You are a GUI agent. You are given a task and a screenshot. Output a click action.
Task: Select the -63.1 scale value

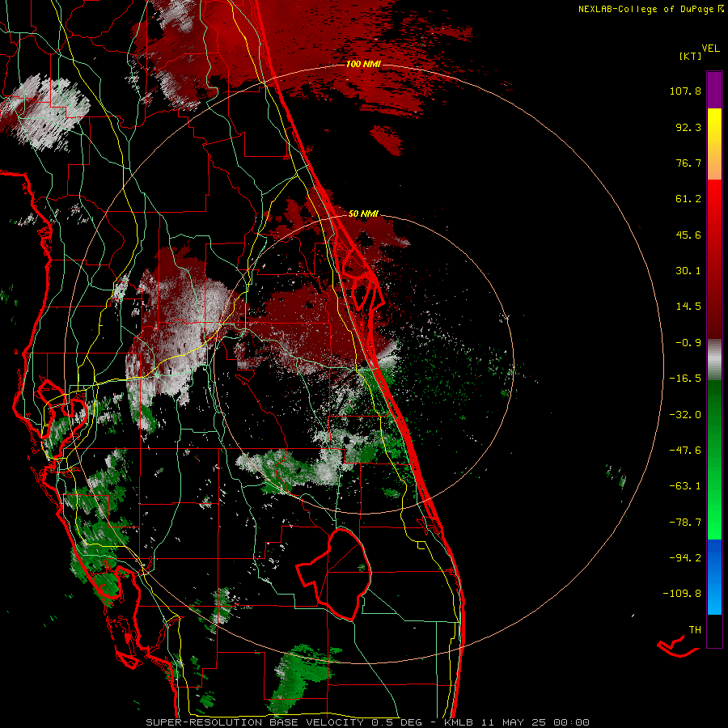(x=685, y=486)
